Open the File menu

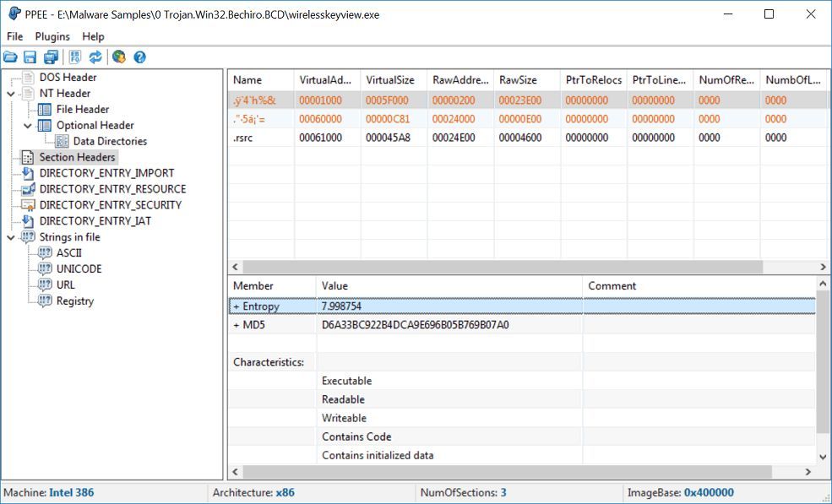[x=14, y=36]
